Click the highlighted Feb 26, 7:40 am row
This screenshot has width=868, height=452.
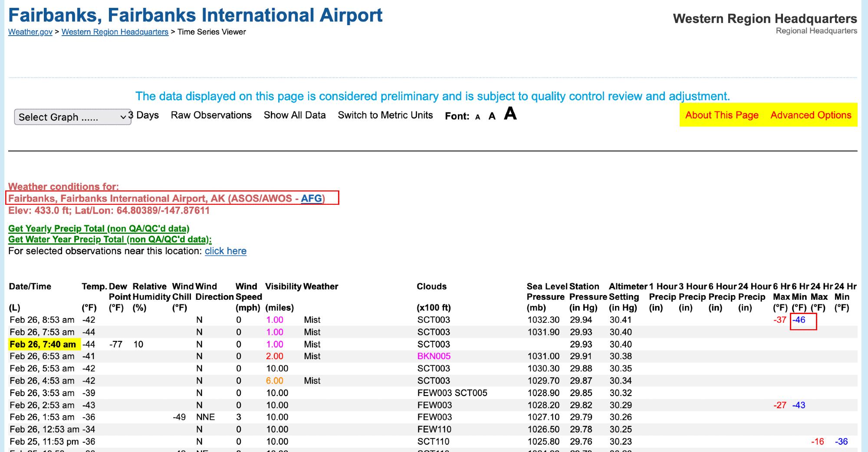(43, 344)
